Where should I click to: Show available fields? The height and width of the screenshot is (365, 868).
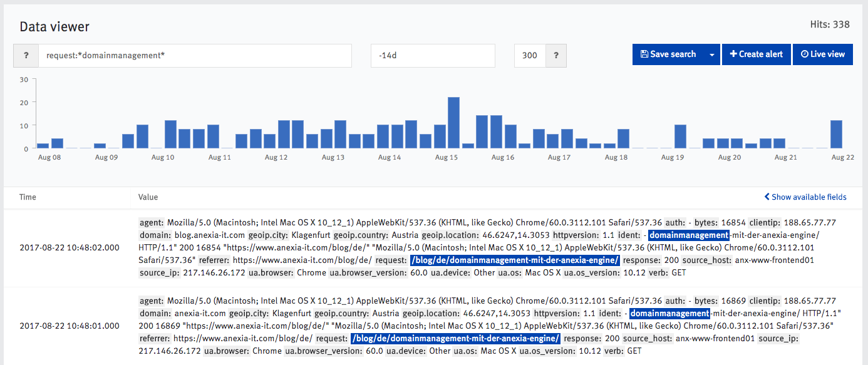tap(805, 197)
